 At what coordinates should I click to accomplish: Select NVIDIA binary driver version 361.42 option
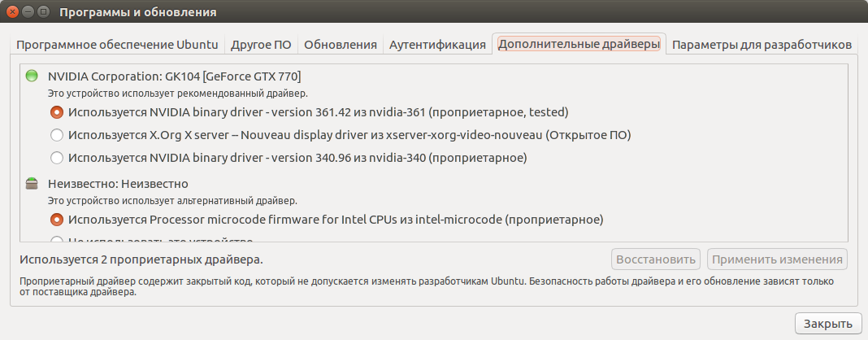[56, 112]
